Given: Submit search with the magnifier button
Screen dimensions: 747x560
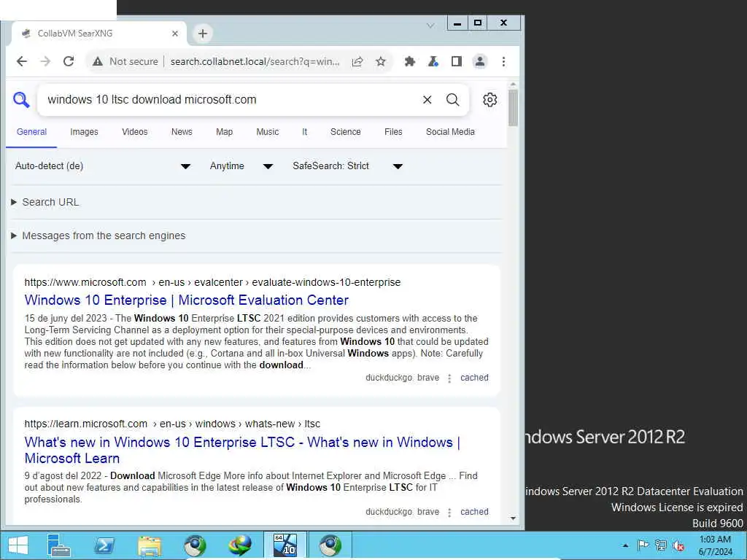Looking at the screenshot, I should 452,99.
